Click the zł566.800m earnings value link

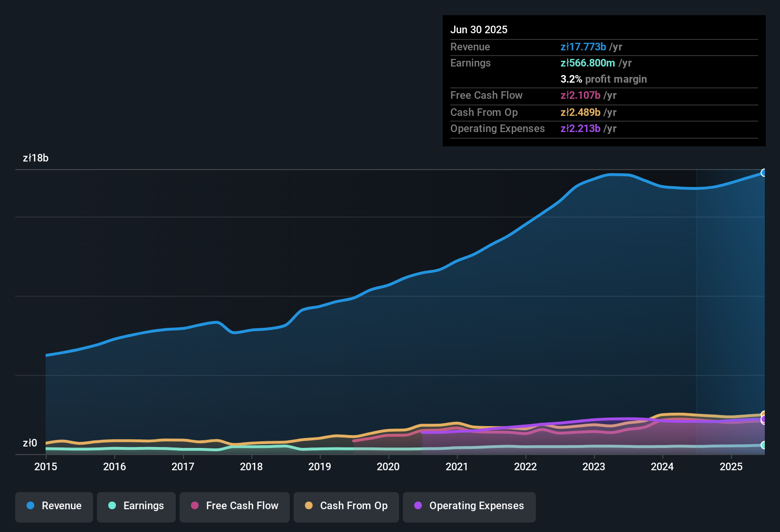pos(588,63)
